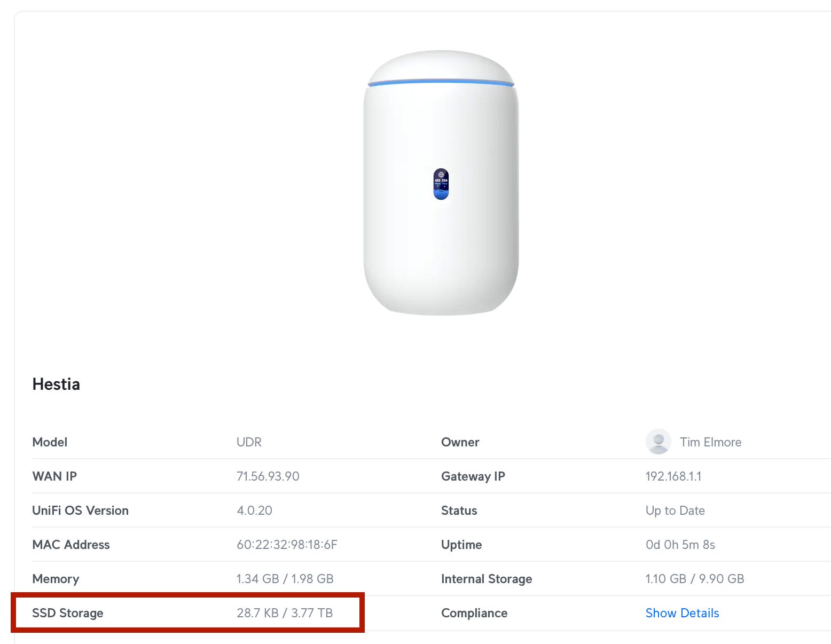
Task: Click the SSD Storage capacity 3.77 TB text
Action: pyautogui.click(x=312, y=613)
